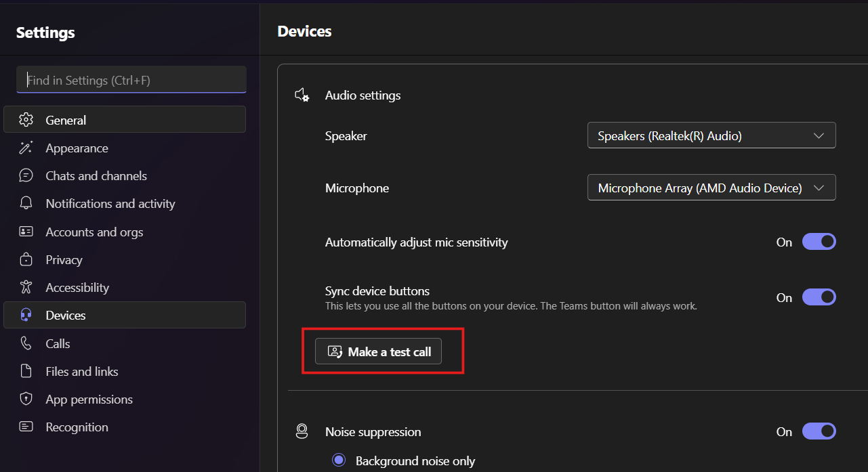Click the Noise suppression icon
This screenshot has width=868, height=472.
click(302, 431)
